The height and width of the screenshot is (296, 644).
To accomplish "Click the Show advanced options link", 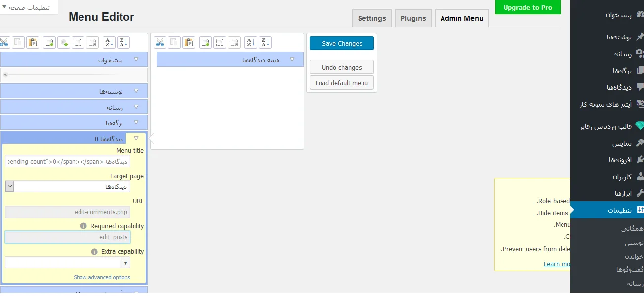I will [x=102, y=277].
